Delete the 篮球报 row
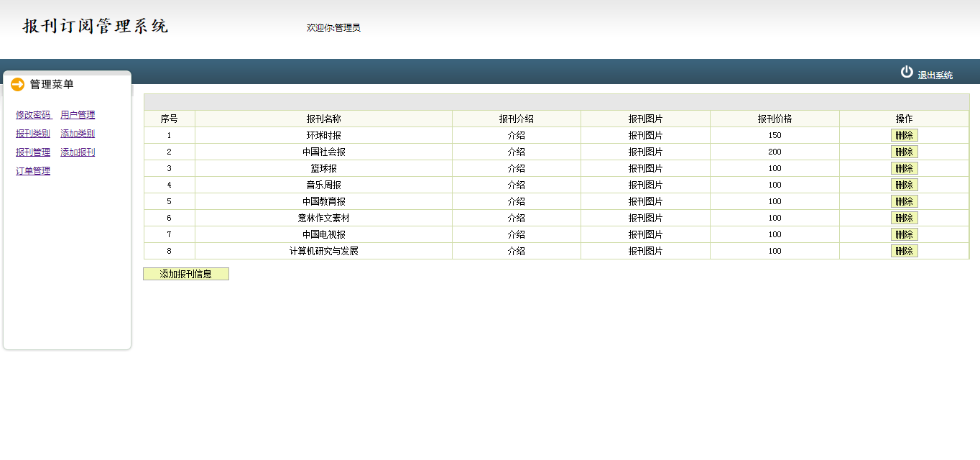The width and height of the screenshot is (980, 460). tap(904, 168)
